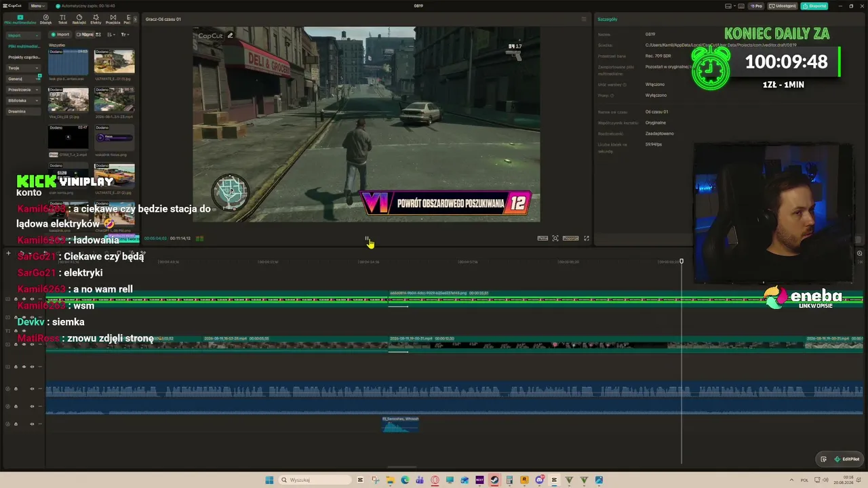Mute the topmost audio track
This screenshot has height=488, width=868.
(33, 389)
